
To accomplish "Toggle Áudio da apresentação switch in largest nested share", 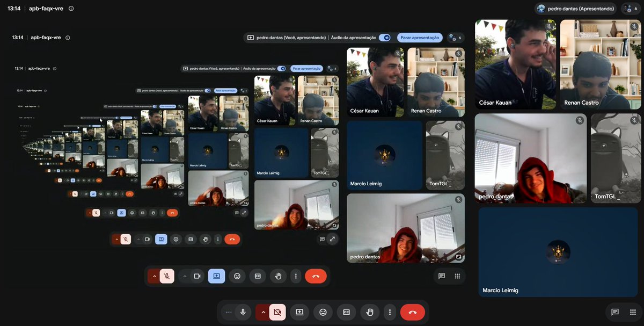I will pos(385,38).
